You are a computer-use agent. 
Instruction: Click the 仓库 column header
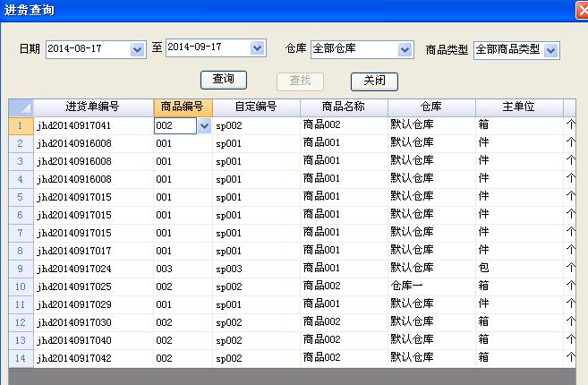point(431,107)
